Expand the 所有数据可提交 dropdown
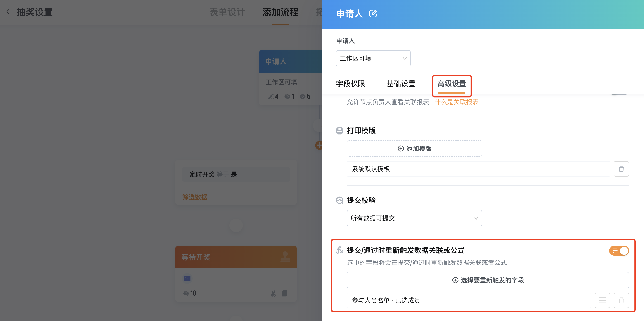The width and height of the screenshot is (644, 321). [414, 218]
